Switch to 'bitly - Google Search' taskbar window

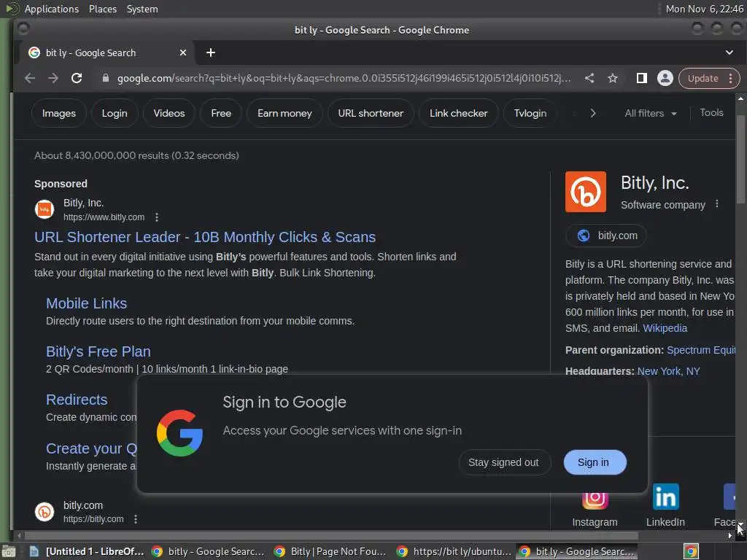coord(208,551)
